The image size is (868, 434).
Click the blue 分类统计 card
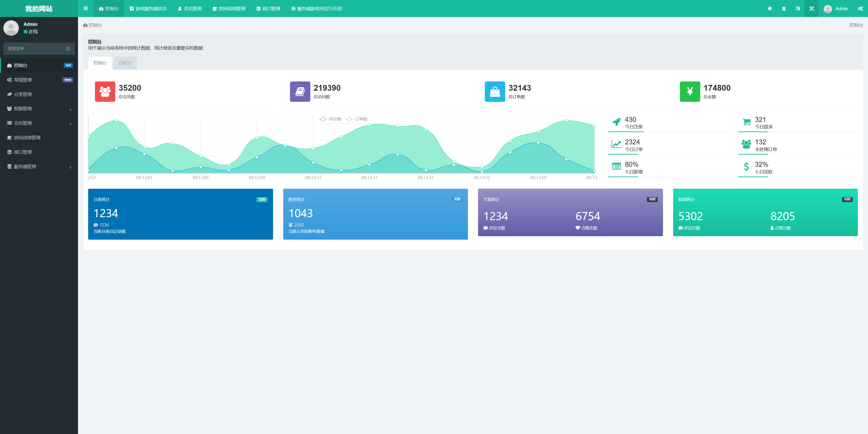coord(180,214)
